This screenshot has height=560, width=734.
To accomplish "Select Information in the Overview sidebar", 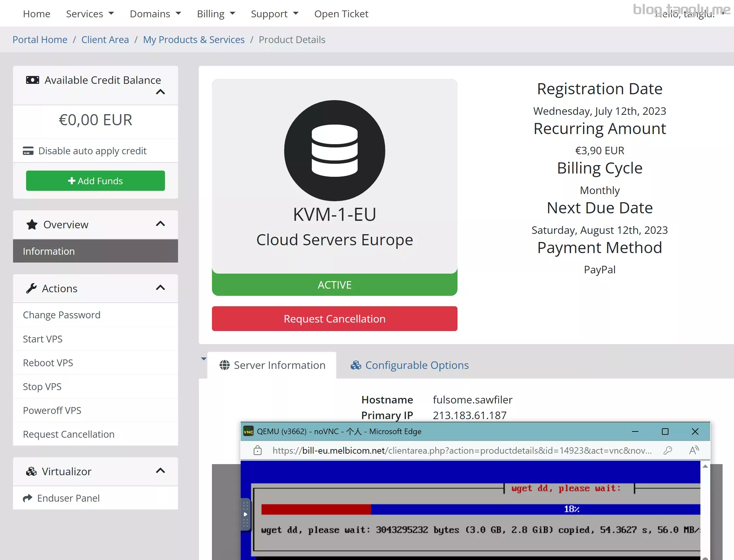I will coord(95,251).
